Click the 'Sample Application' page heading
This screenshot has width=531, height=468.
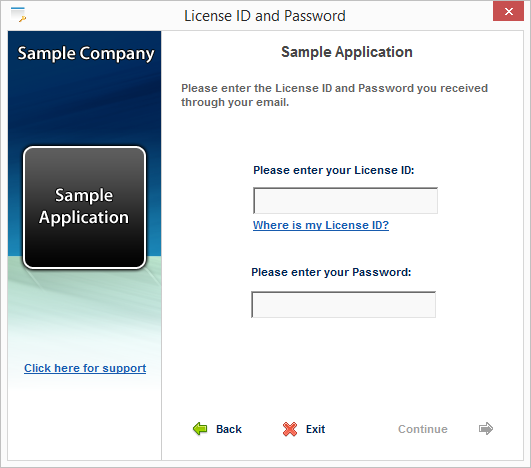347,52
